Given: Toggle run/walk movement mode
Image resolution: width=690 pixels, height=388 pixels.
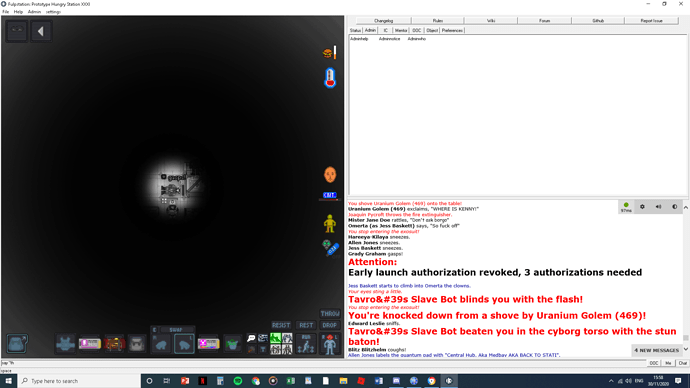Looking at the screenshot, I should tap(305, 344).
